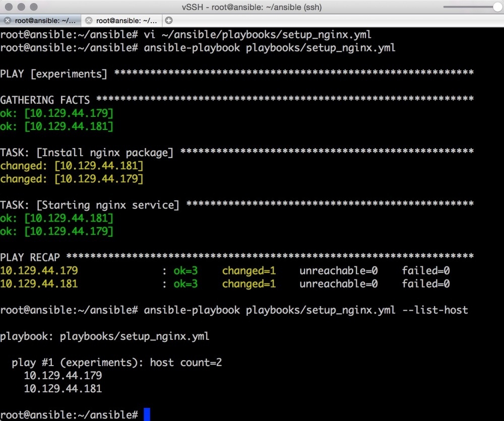Click ok: [10.129.44.181] under Starting nginx
This screenshot has height=421, width=504.
(56, 218)
